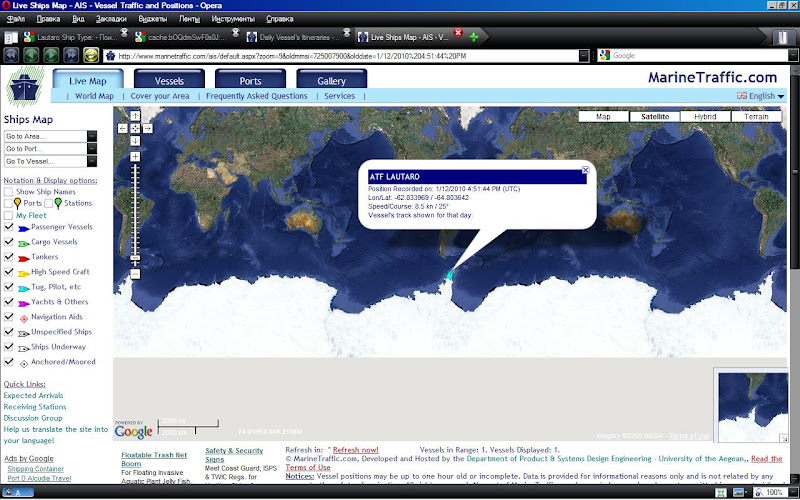The height and width of the screenshot is (500, 800).
Task: Uncheck High Speed Craft checkbox
Action: tap(8, 272)
